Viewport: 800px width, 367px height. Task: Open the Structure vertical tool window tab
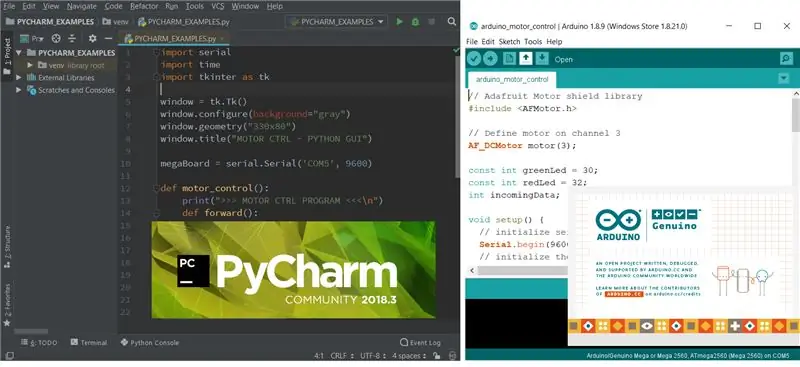(7, 247)
